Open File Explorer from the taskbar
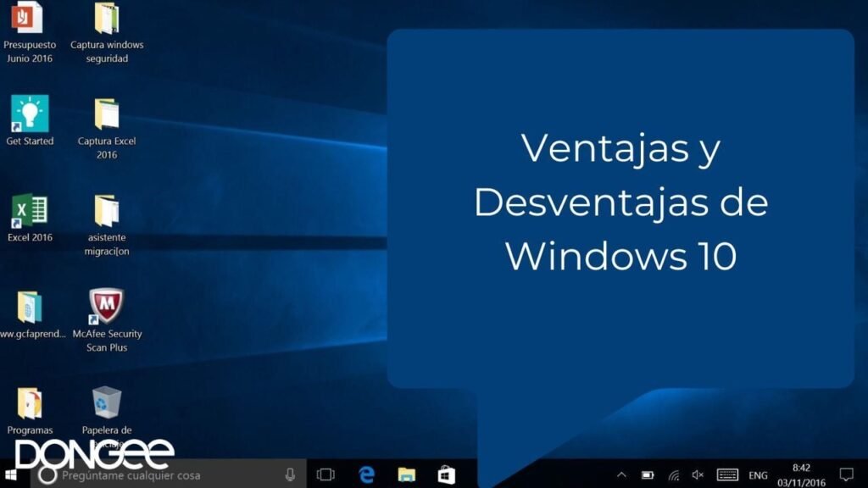The width and height of the screenshot is (868, 488). point(406,474)
